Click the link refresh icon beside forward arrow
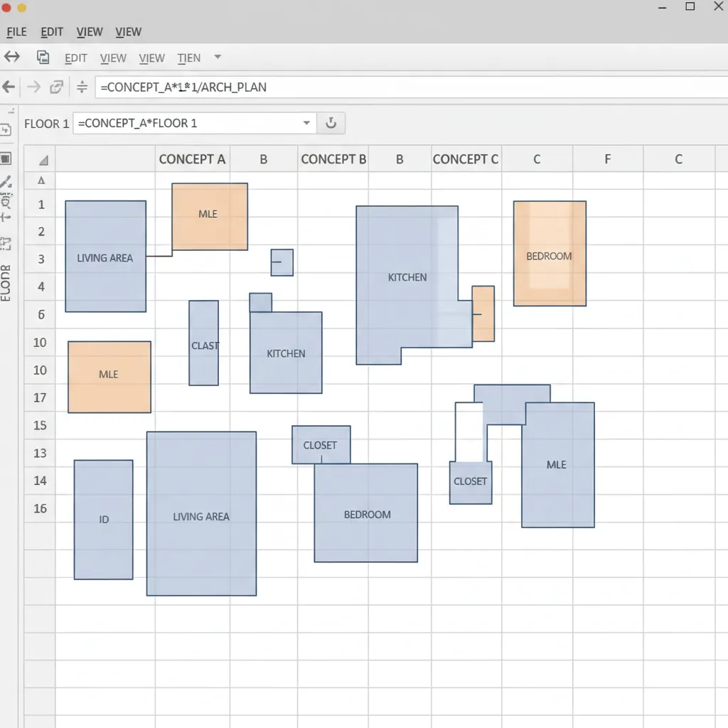The width and height of the screenshot is (728, 728). (57, 87)
